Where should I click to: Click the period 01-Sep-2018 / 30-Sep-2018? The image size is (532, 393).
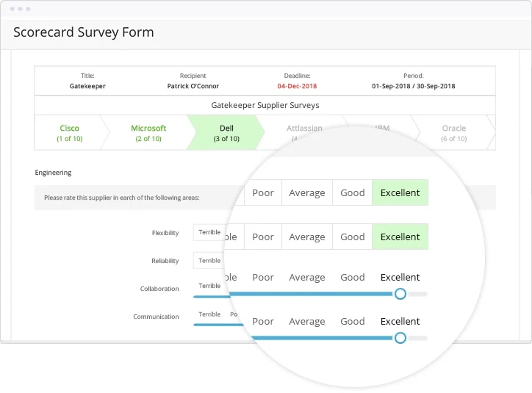413,86
